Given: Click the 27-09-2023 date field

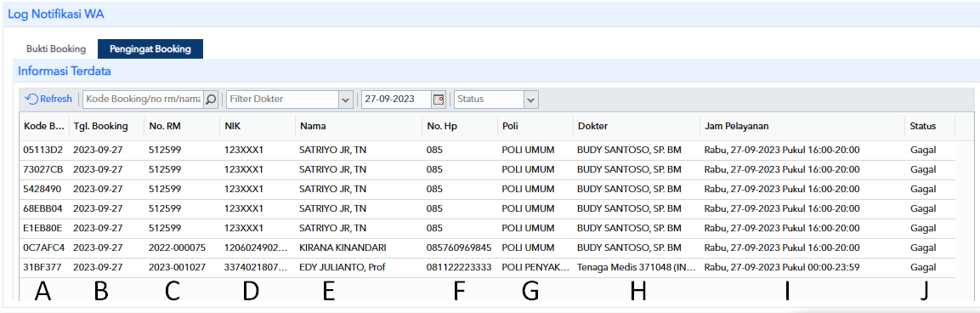Looking at the screenshot, I should pyautogui.click(x=397, y=99).
